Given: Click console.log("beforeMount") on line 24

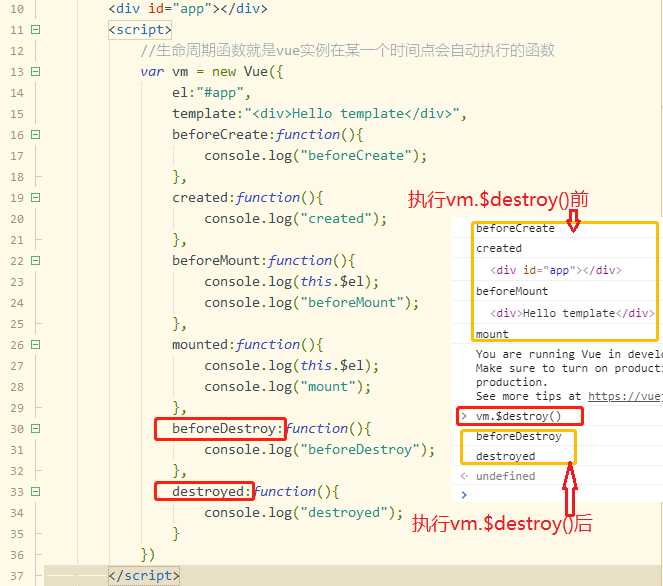Looking at the screenshot, I should [x=312, y=303].
